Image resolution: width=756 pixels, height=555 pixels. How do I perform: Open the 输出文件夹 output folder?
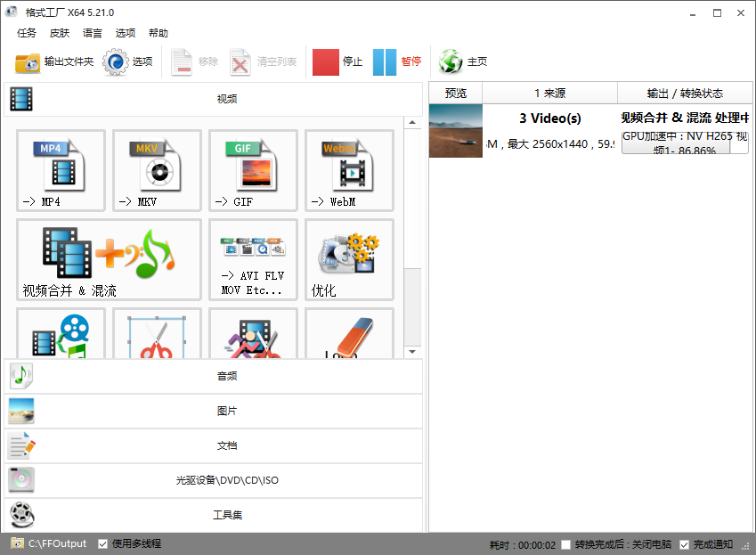[54, 61]
